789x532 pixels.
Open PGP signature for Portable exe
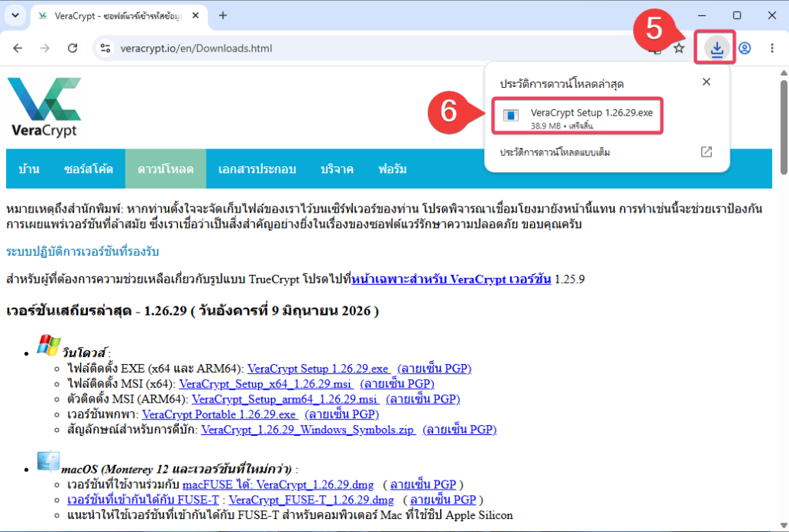tap(341, 414)
